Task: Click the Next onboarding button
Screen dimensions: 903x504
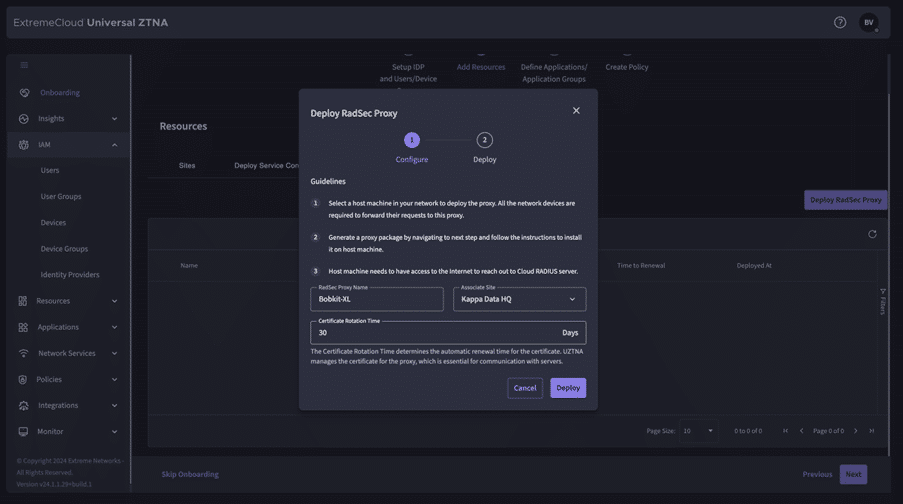Action: click(853, 475)
